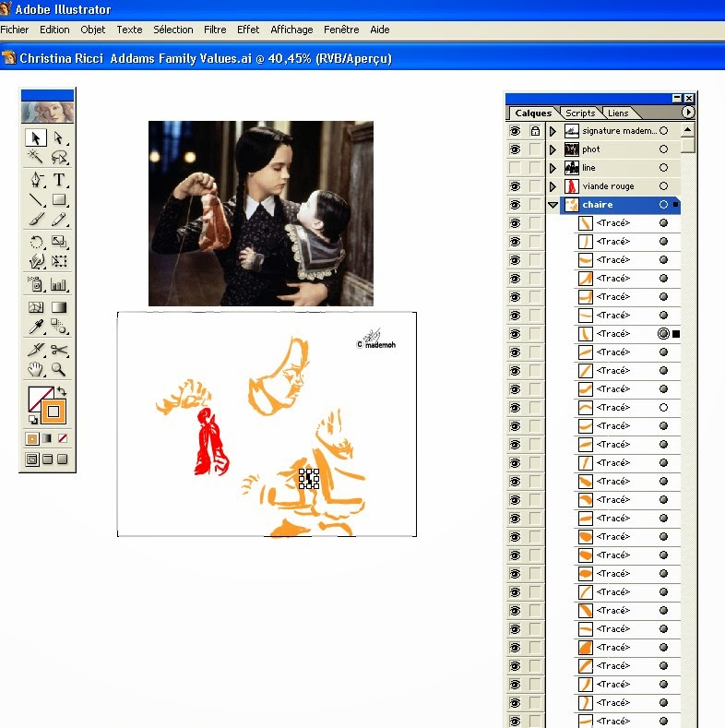
Task: Click the Fill box showing none
Action: click(x=36, y=395)
